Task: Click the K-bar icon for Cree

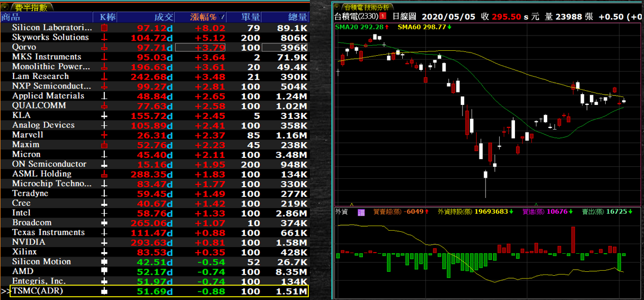Action: (x=104, y=204)
